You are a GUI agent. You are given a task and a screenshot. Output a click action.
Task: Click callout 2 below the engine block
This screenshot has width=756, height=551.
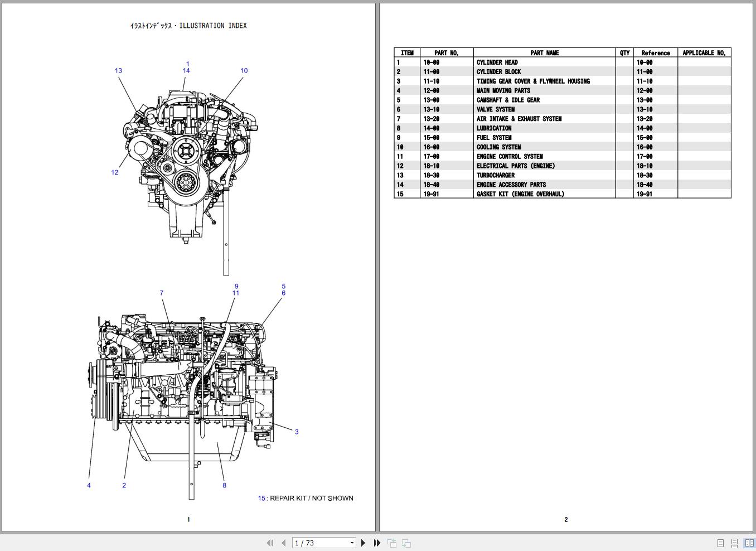pyautogui.click(x=124, y=485)
